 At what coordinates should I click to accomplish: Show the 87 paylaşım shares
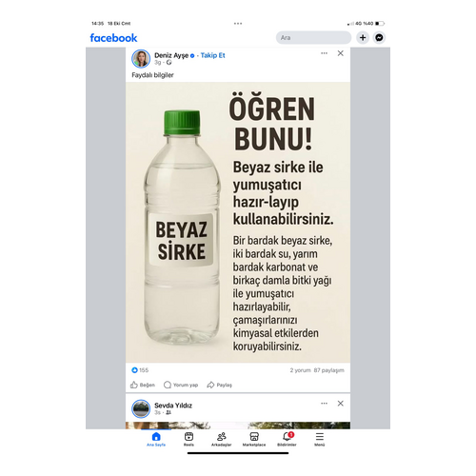[329, 370]
